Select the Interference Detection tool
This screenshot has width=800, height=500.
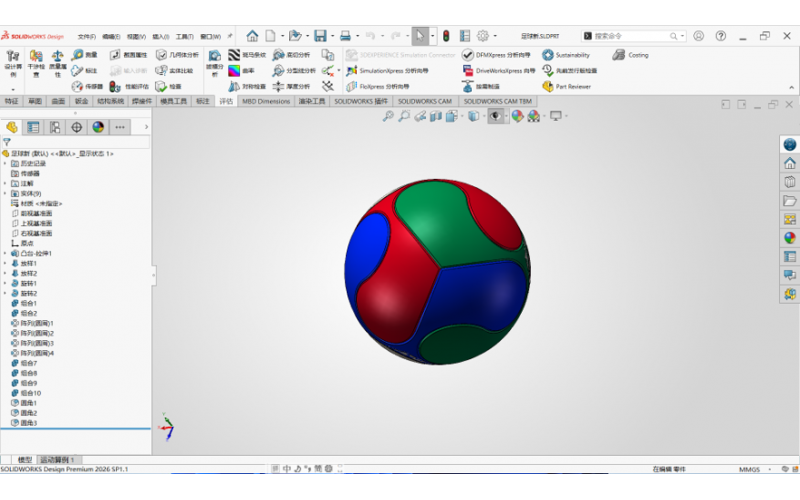(36, 64)
